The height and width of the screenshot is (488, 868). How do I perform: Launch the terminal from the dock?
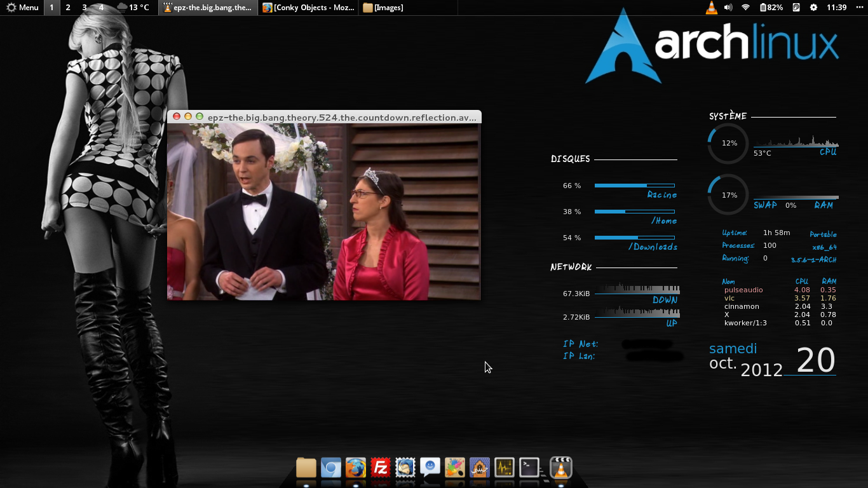click(529, 468)
